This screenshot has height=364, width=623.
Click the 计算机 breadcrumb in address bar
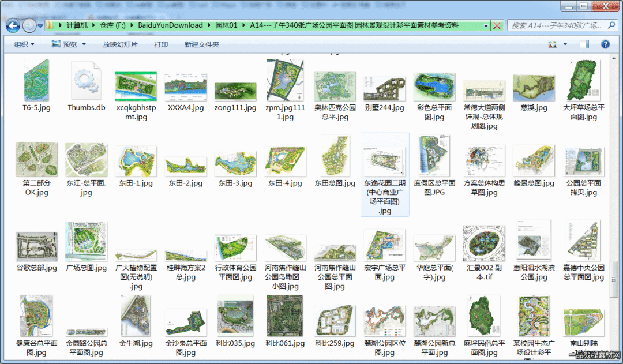pos(77,25)
